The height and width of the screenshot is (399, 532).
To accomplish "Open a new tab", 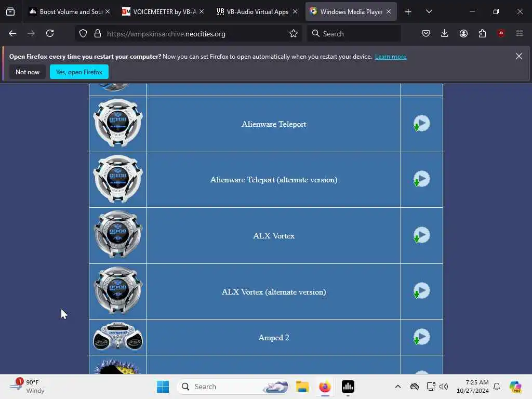I will coord(408,12).
